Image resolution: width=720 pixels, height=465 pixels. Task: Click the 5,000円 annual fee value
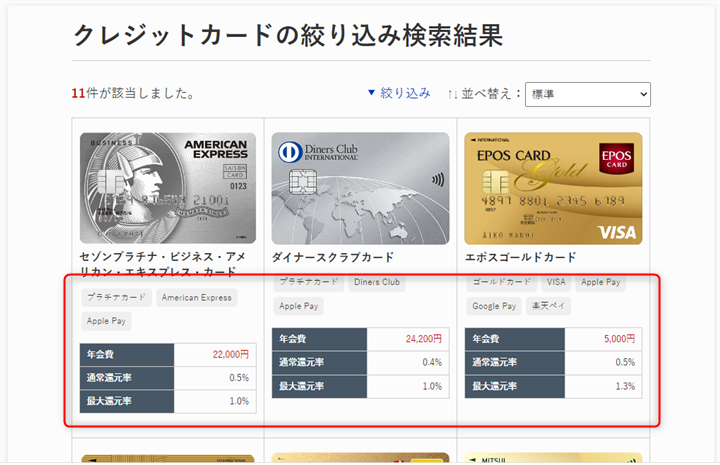619,339
